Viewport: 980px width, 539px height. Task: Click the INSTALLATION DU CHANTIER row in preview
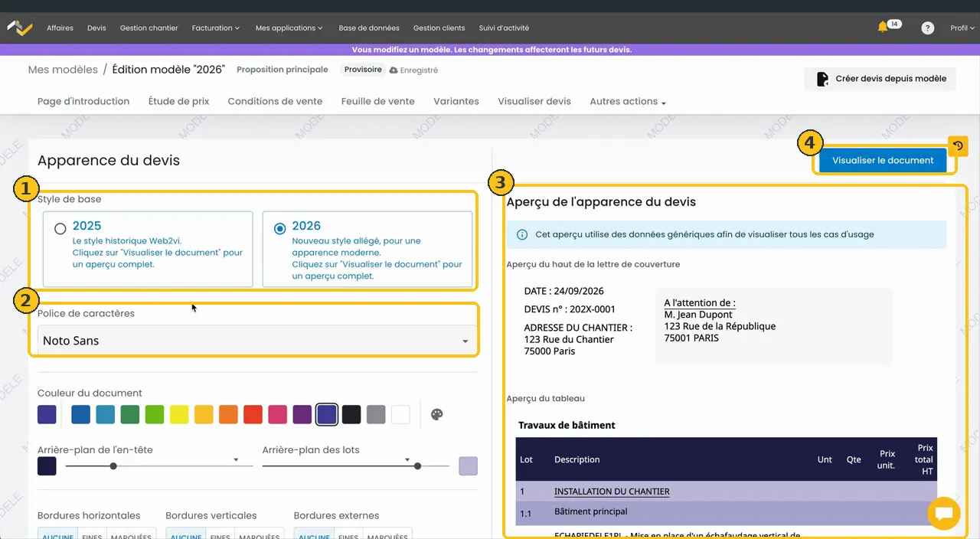pyautogui.click(x=726, y=492)
